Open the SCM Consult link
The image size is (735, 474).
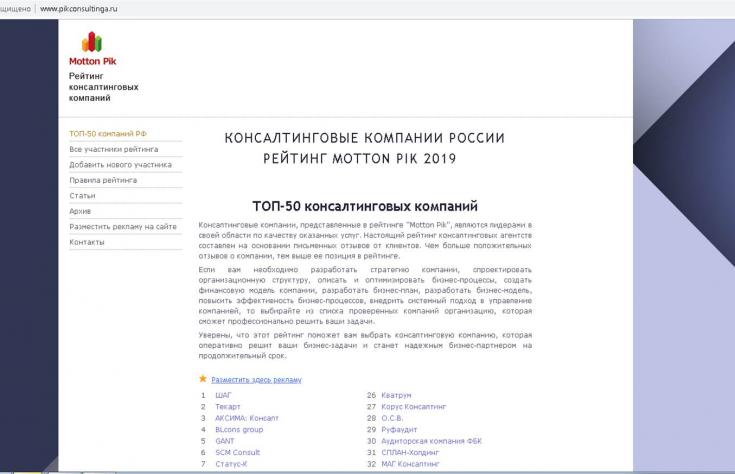tap(238, 452)
